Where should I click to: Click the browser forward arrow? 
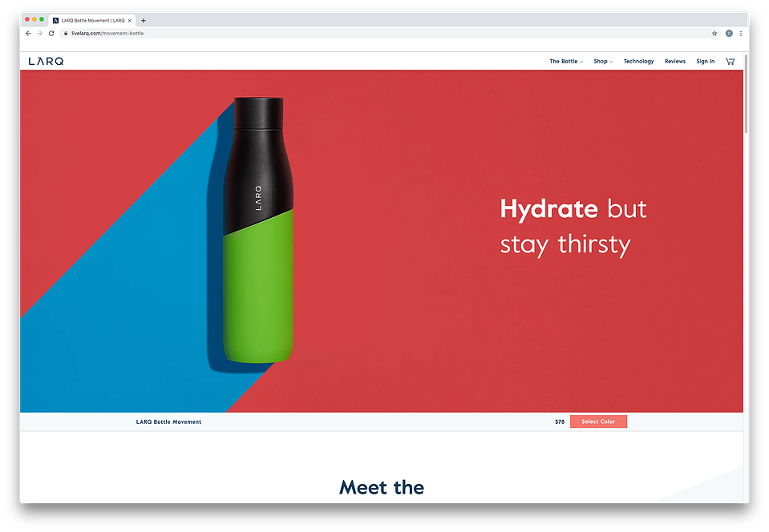40,34
